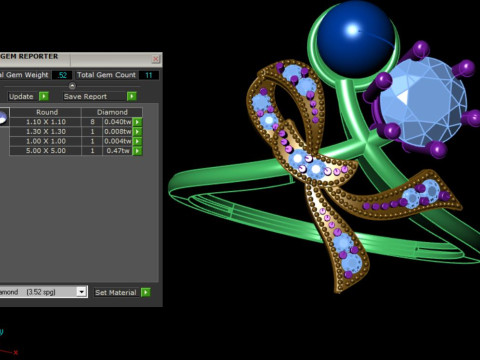The width and height of the screenshot is (480, 360).
Task: Click the green arrow next to Update
Action: pos(44,96)
